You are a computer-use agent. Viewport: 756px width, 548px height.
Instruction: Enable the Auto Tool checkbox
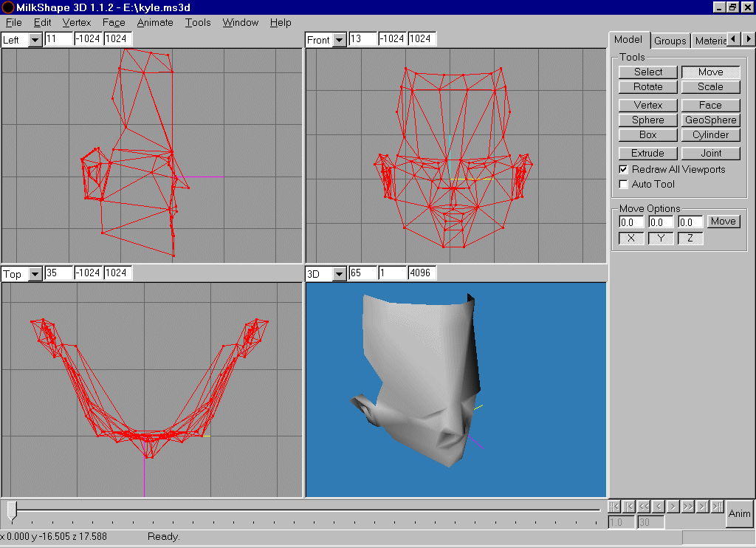click(624, 185)
